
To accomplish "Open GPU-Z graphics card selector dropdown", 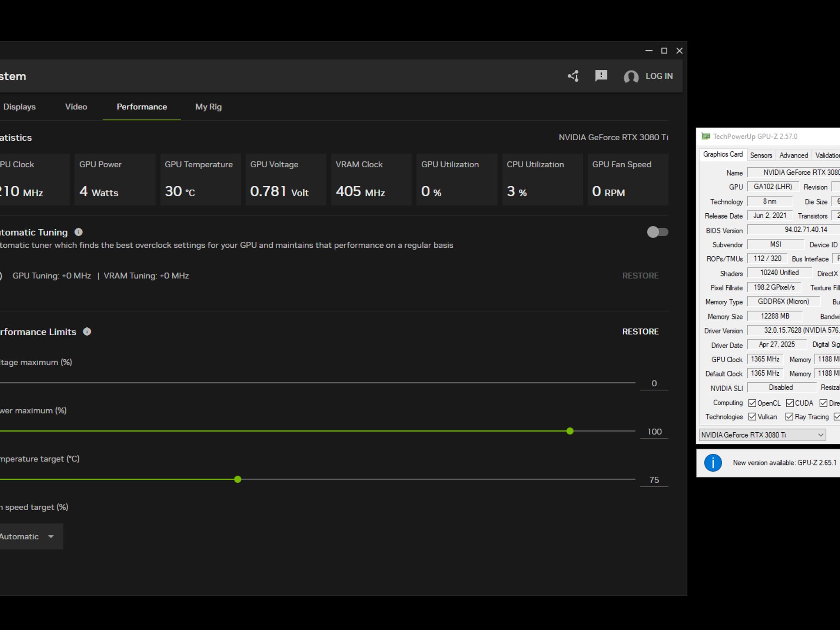I will [762, 435].
